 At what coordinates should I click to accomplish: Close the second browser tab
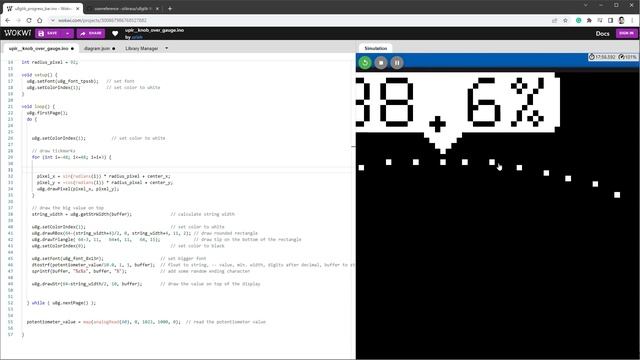[157, 8]
